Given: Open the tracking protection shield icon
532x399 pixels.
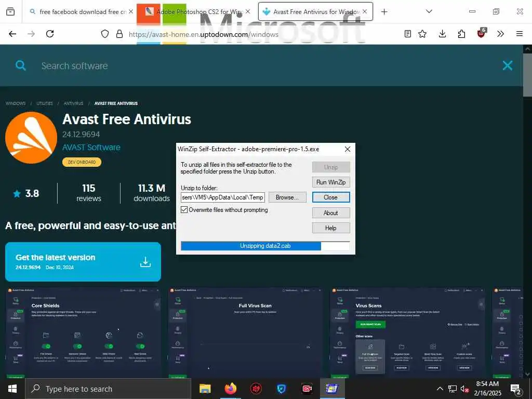Looking at the screenshot, I should coord(105,34).
